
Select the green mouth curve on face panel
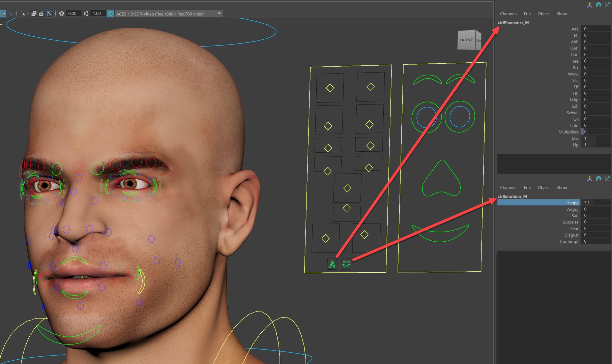(440, 233)
